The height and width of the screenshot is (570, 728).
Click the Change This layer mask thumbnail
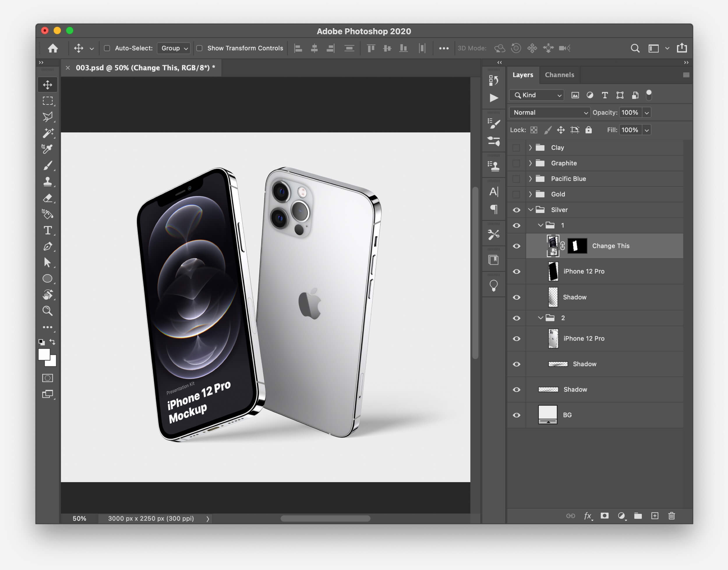(577, 246)
